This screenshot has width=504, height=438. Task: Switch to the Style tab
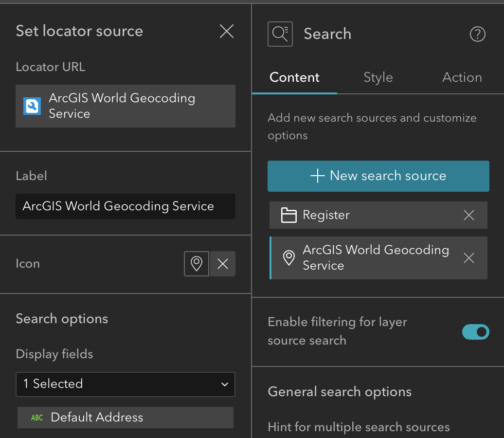[x=378, y=77]
